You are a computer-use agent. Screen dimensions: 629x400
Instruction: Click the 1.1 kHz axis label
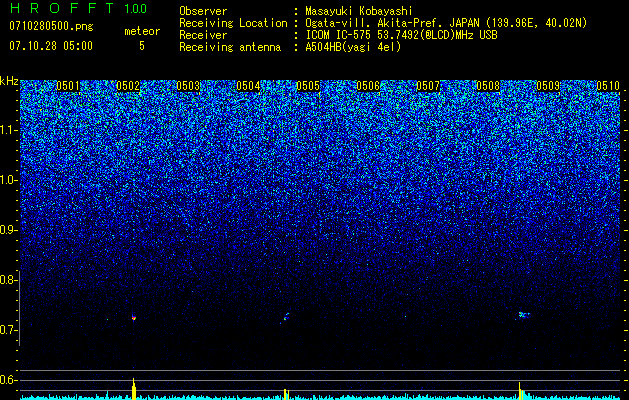(x=7, y=130)
